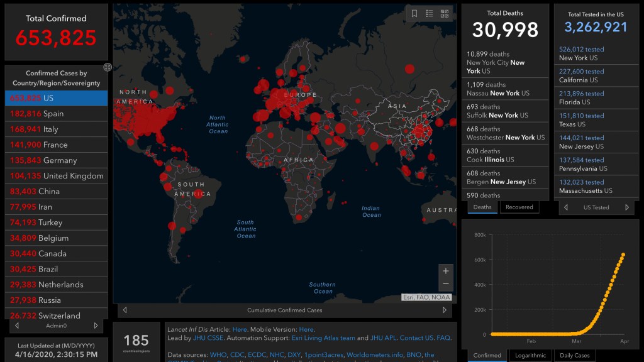Select Spain in the country list
Screen dimensions: 644x362
click(56, 114)
